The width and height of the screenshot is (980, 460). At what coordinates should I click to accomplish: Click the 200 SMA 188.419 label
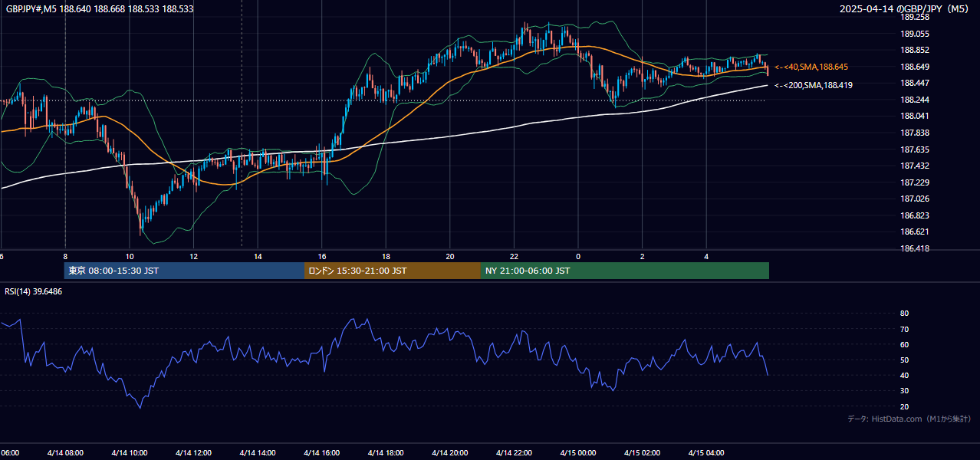coord(814,85)
